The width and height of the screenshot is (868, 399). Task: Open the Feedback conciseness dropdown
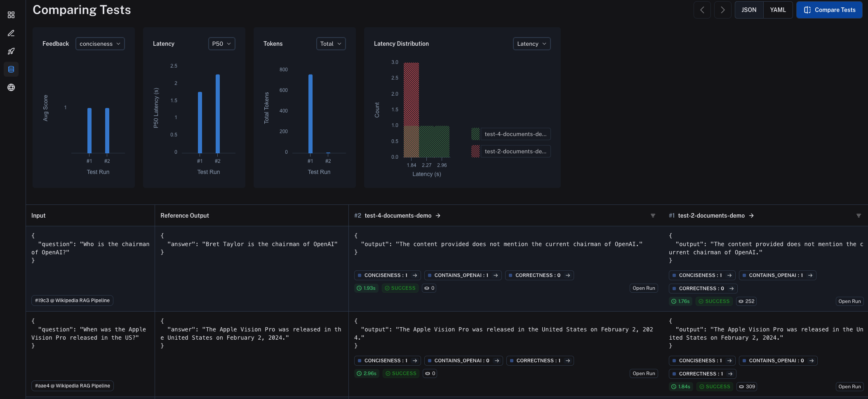coord(100,44)
